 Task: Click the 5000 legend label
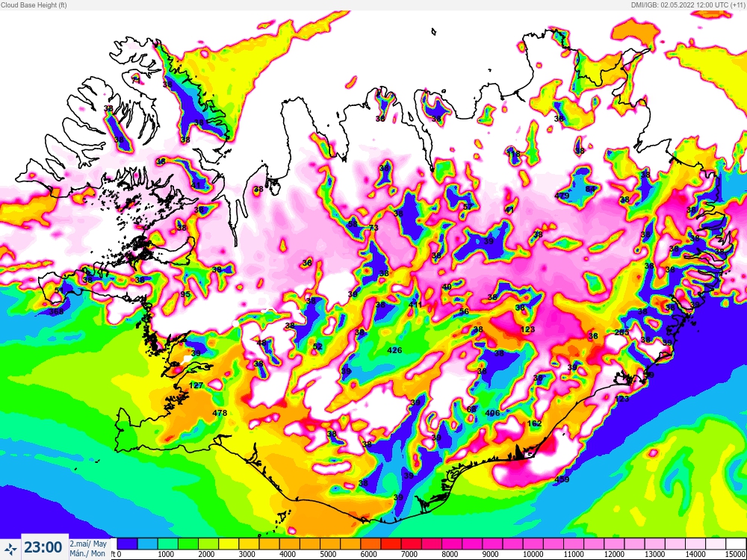(327, 554)
